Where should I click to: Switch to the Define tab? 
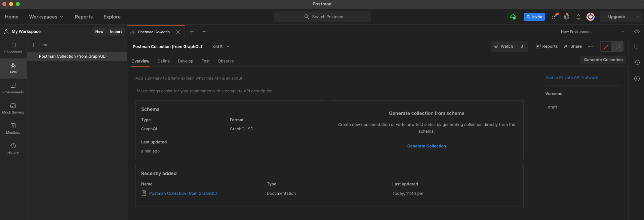coord(163,61)
